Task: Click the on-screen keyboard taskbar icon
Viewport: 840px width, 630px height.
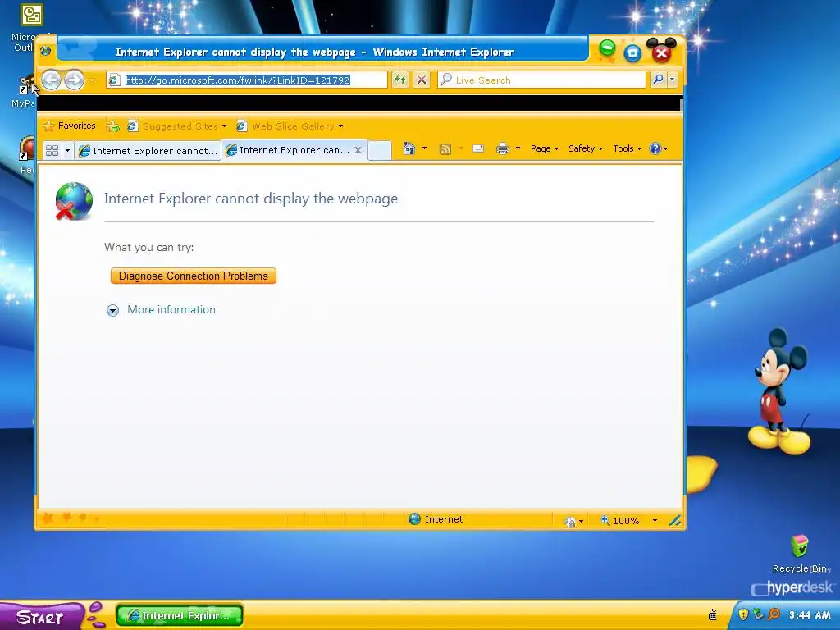Action: [x=713, y=615]
